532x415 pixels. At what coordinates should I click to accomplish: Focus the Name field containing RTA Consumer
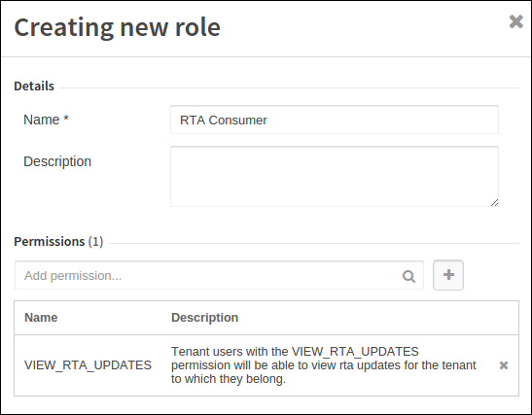[x=335, y=120]
